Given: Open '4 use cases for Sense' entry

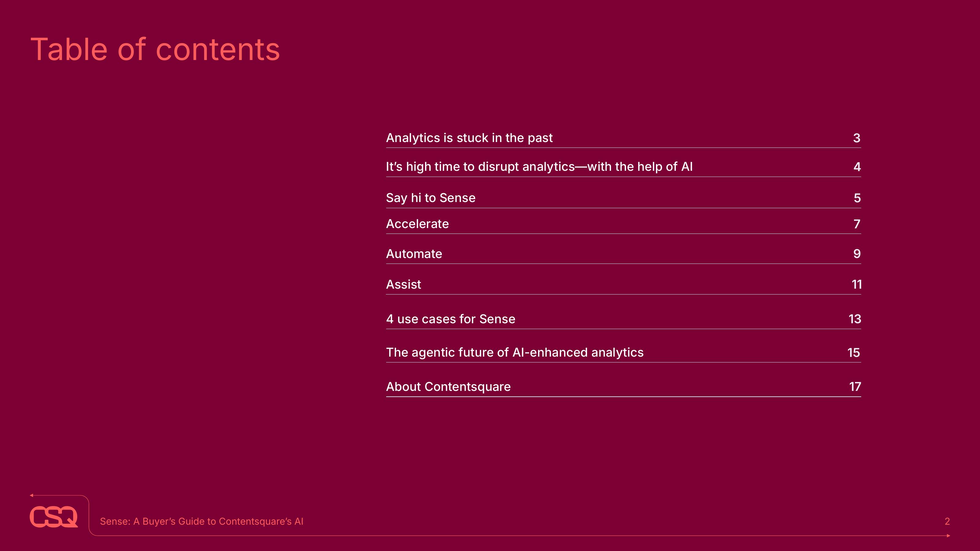Looking at the screenshot, I should 450,319.
